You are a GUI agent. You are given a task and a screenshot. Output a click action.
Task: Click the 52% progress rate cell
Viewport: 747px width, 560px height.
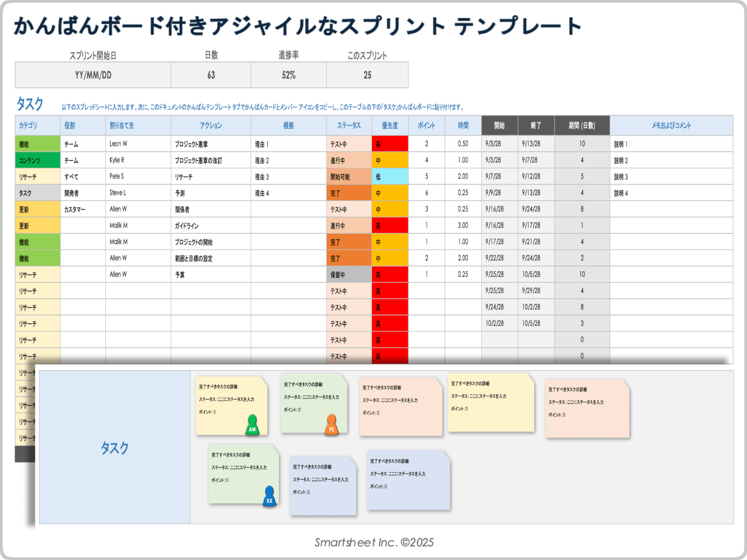click(x=289, y=75)
